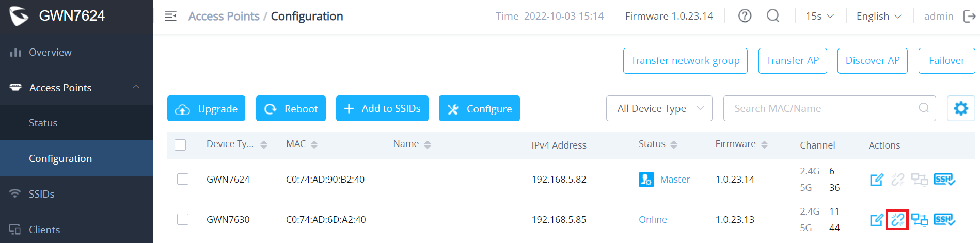Click the Reboot button
The image size is (980, 243).
coord(291,108)
